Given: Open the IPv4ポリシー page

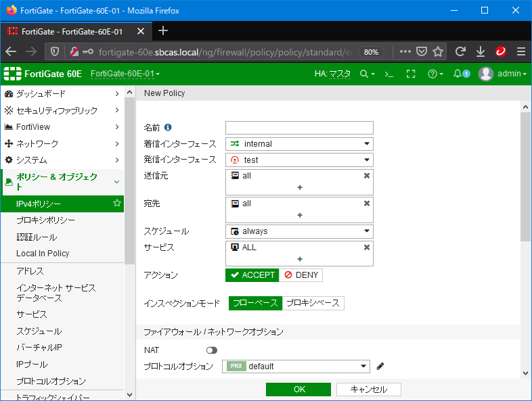Looking at the screenshot, I should pos(62,204).
